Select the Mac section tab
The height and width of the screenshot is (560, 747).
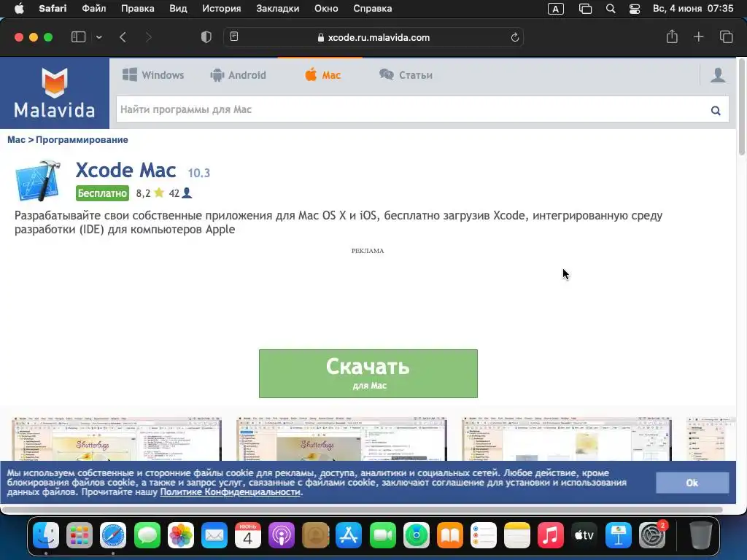322,75
